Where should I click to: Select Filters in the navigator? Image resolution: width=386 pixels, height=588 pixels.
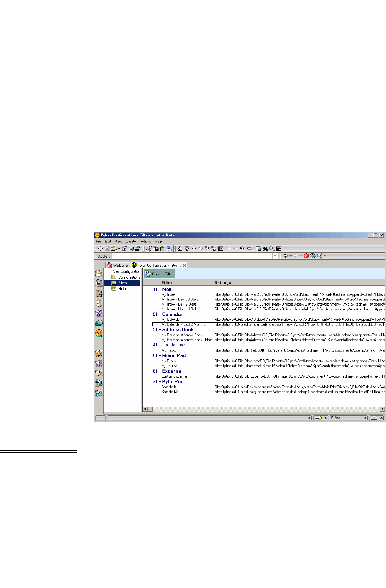coord(123,283)
